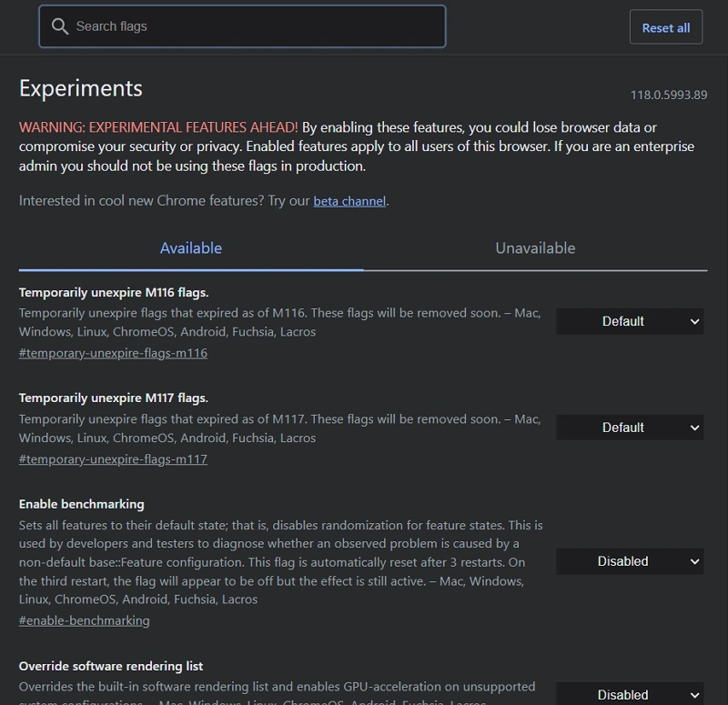Follow the #enable-benchmarking anchor link
The width and height of the screenshot is (728, 705).
(x=85, y=620)
